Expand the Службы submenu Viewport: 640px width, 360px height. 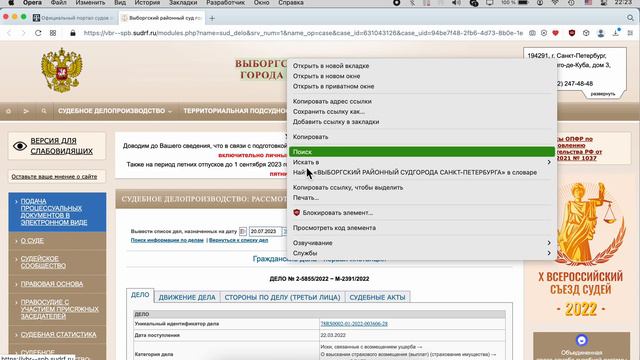coord(421,253)
